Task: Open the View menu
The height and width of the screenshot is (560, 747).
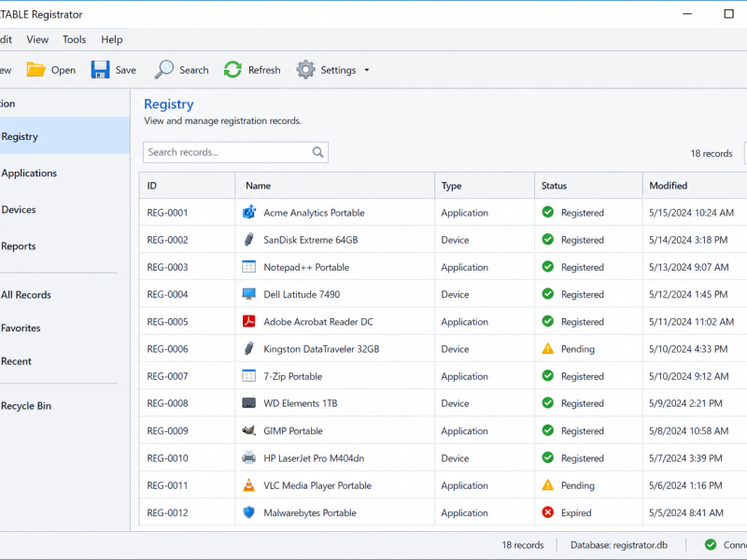Action: click(37, 39)
